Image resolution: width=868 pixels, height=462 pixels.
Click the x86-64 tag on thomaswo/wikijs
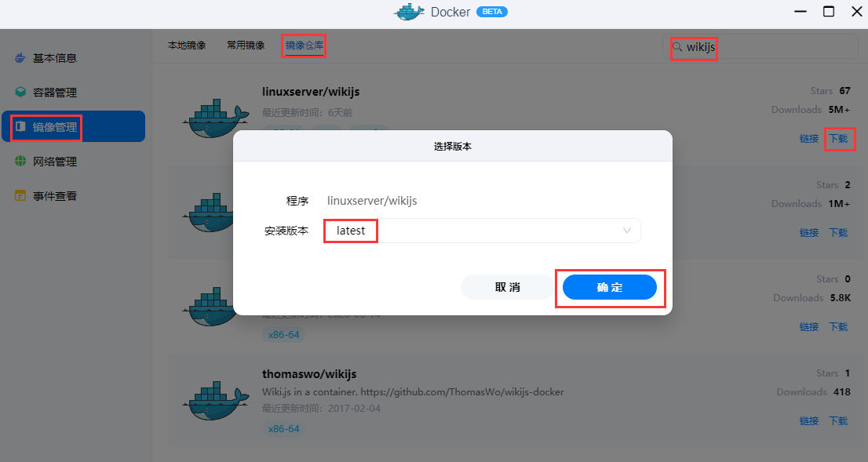coord(283,429)
